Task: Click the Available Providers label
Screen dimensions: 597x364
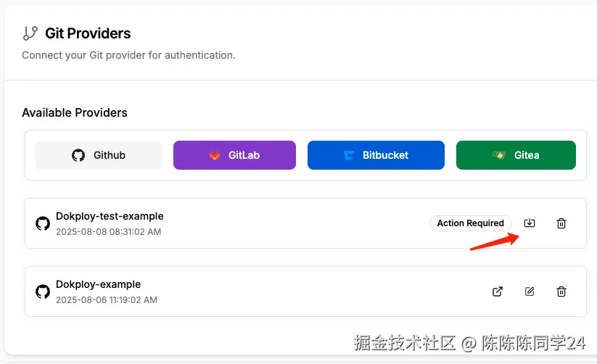Action: (75, 113)
